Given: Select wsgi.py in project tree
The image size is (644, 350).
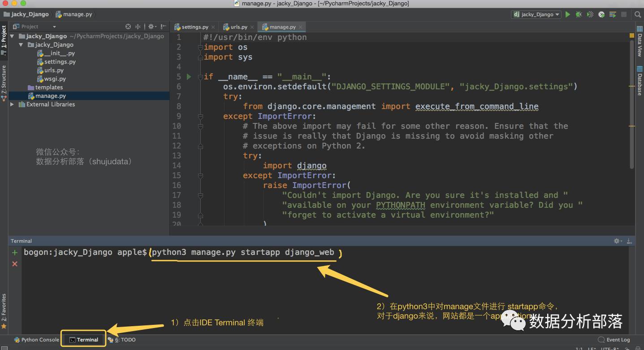Looking at the screenshot, I should coord(52,79).
